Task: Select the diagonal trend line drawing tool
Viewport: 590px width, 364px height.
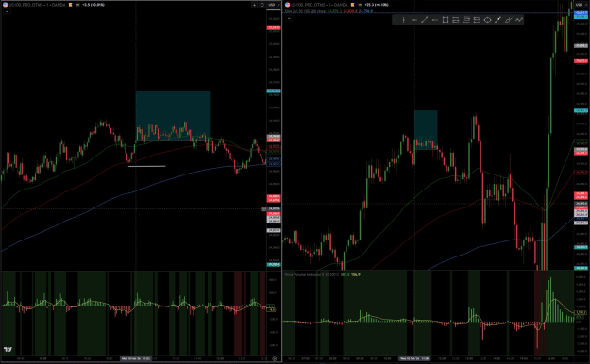Action: point(425,20)
